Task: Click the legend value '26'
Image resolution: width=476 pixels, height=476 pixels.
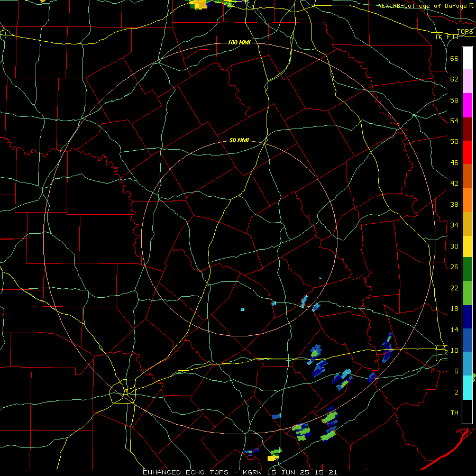Action: point(454,267)
